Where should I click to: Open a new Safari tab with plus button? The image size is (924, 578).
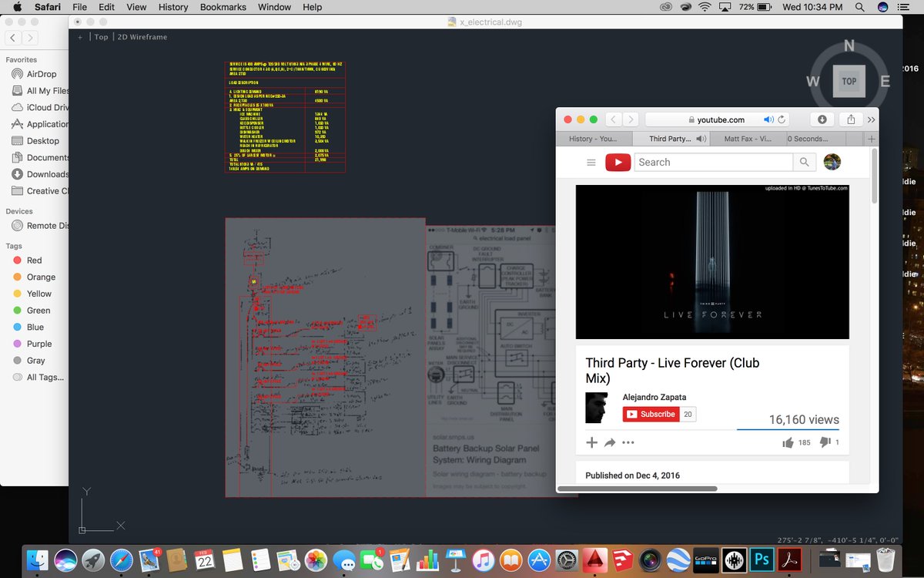[872, 139]
